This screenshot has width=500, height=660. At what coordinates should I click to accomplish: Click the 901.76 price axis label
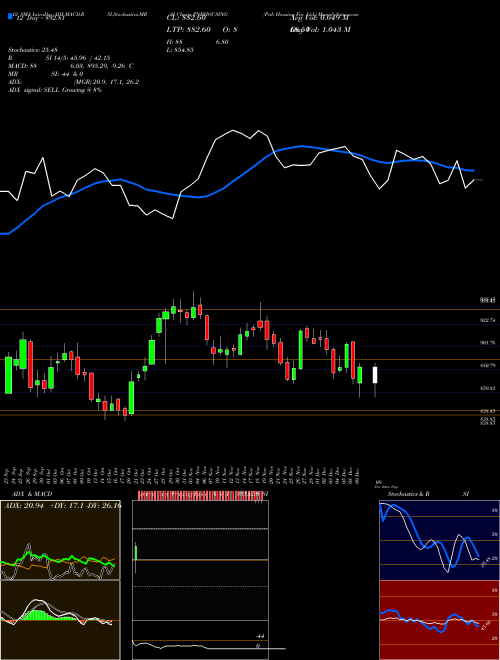coord(487,343)
